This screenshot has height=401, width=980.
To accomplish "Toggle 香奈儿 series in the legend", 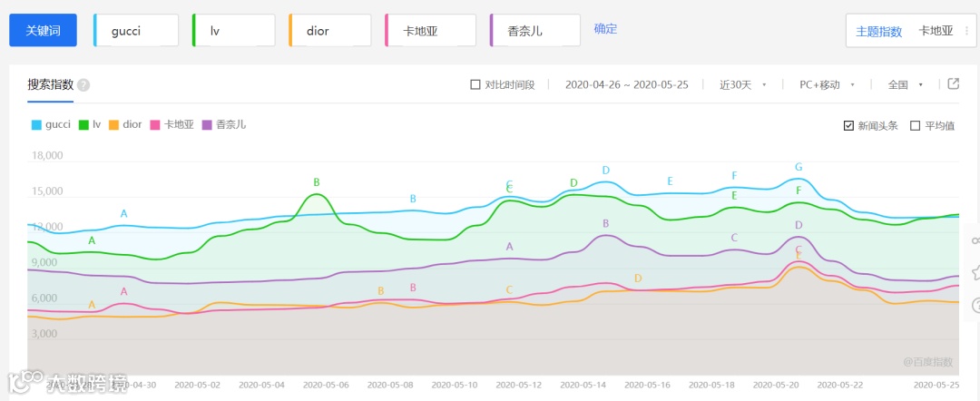I will [x=224, y=124].
